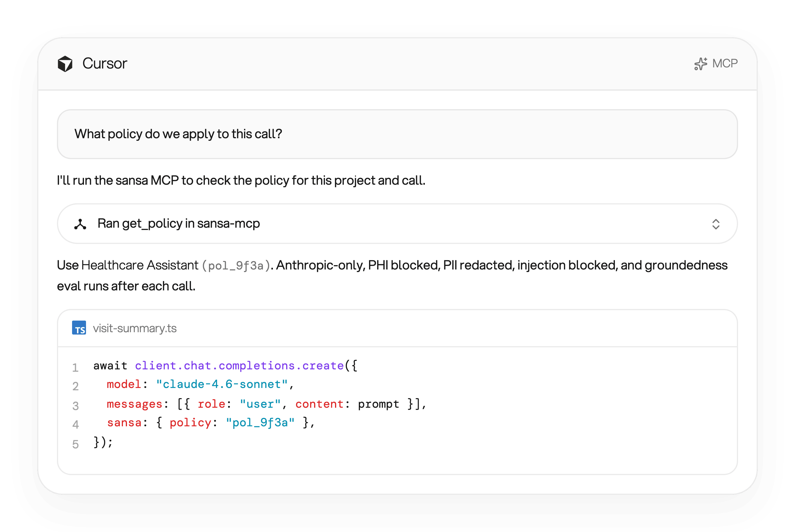Click the 'What policy do we apply' message
795x532 pixels.
click(x=397, y=134)
